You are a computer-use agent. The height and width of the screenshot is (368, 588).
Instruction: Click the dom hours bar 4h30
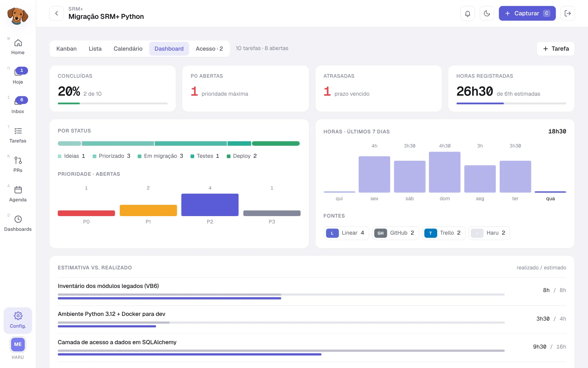(445, 172)
